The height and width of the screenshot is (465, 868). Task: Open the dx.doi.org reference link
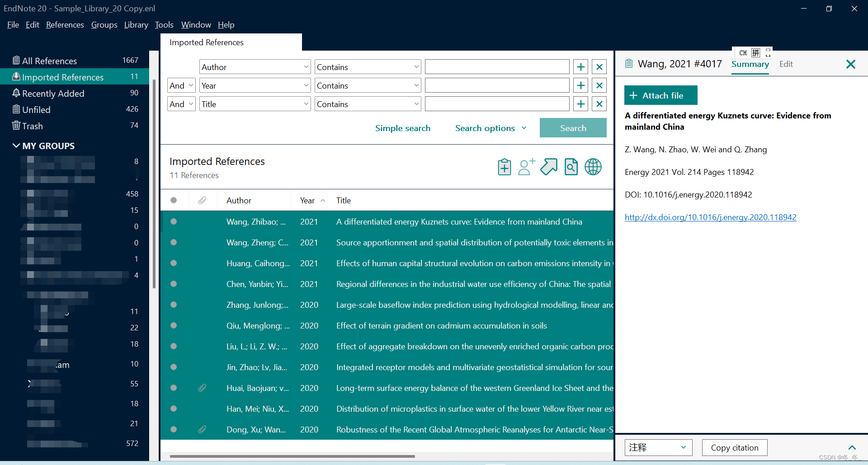[x=710, y=217]
